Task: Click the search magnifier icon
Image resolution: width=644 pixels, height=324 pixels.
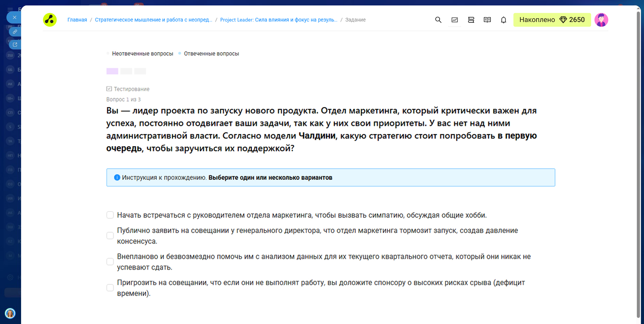Action: [438, 20]
